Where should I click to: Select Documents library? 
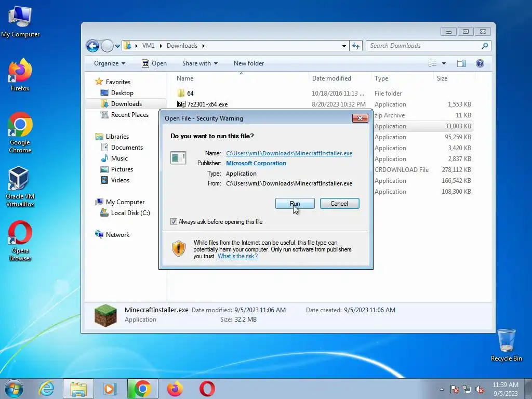(122, 147)
